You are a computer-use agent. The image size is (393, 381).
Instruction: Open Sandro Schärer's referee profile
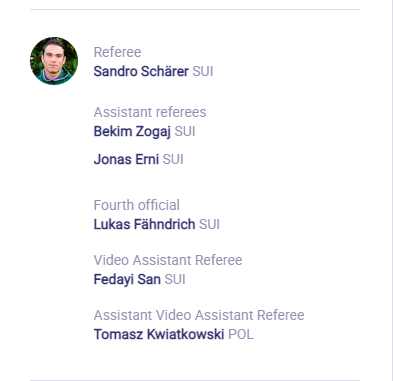click(141, 71)
